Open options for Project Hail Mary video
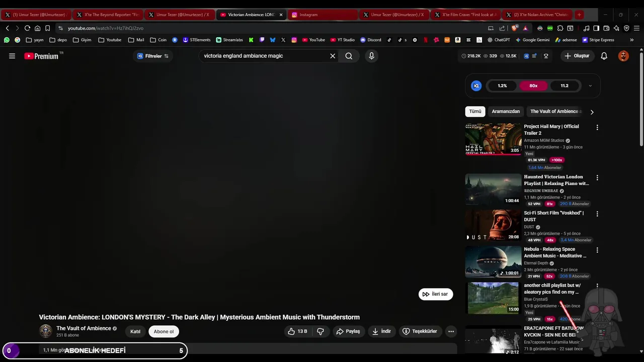This screenshot has width=644, height=362. (597, 128)
